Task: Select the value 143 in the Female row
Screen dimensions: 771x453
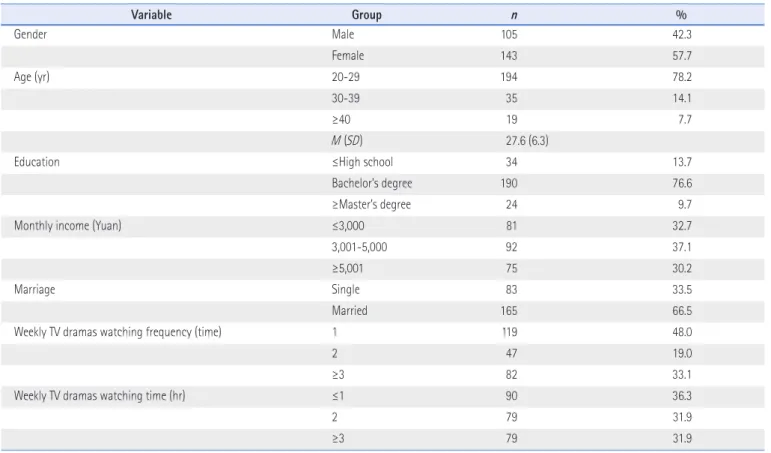Action: pyautogui.click(x=509, y=56)
